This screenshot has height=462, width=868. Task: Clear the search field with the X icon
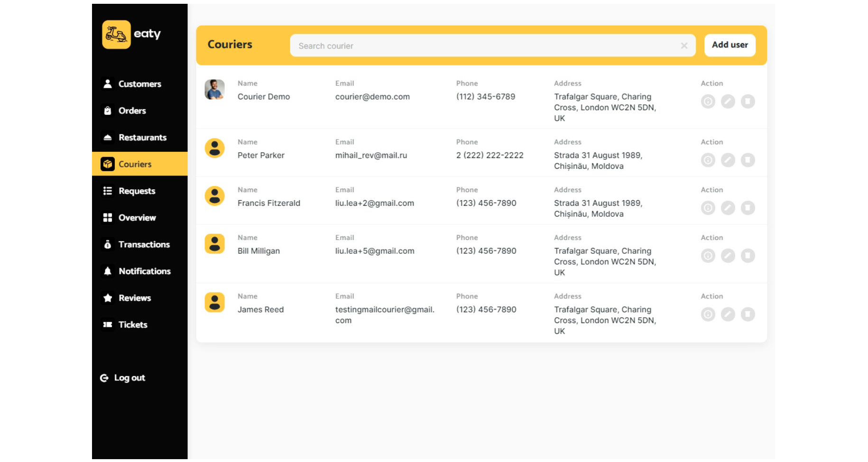[683, 46]
